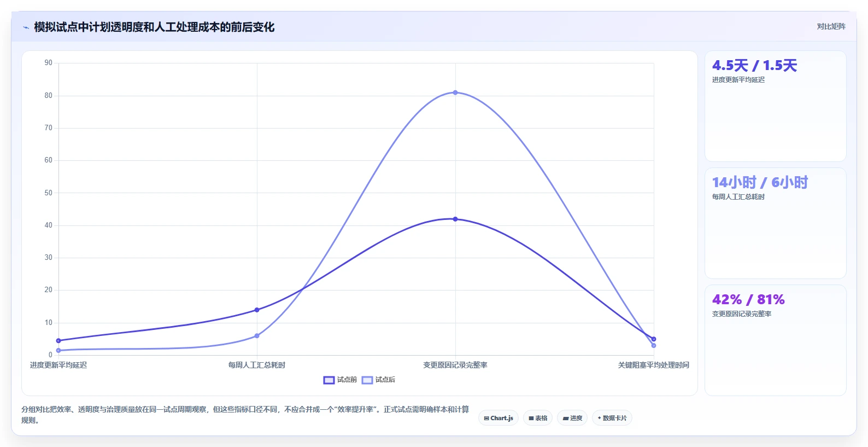Toggle the 试点后 legend item
The width and height of the screenshot is (868, 447).
(x=378, y=380)
